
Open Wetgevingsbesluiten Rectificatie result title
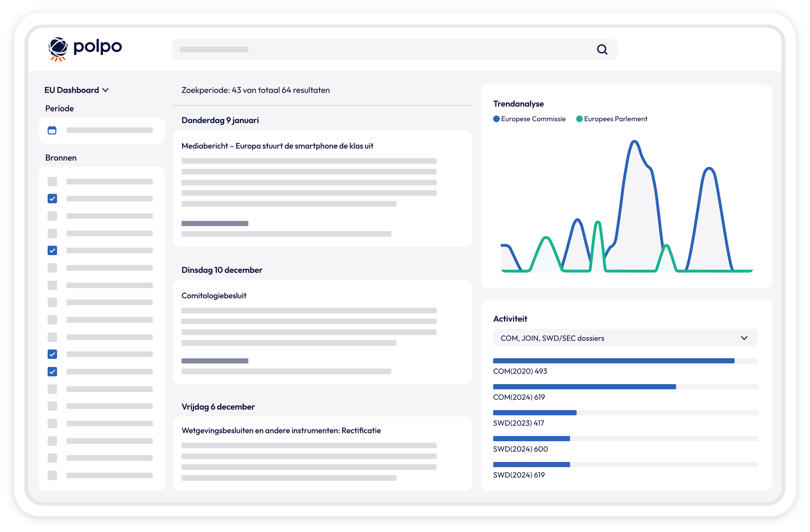coord(281,431)
